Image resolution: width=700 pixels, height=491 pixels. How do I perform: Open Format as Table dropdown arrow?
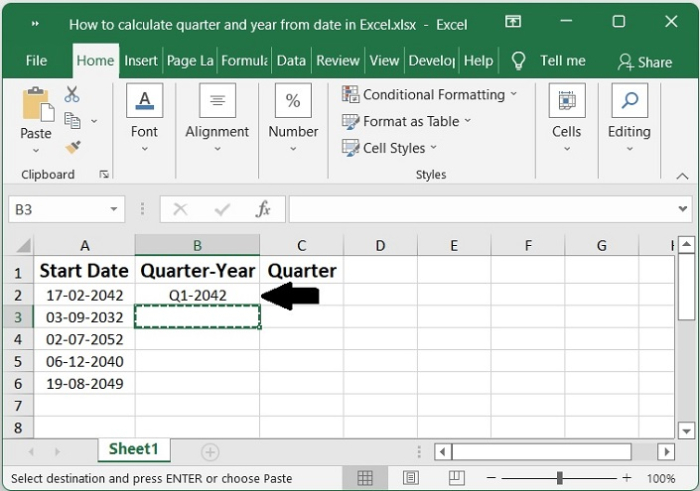pyautogui.click(x=468, y=121)
